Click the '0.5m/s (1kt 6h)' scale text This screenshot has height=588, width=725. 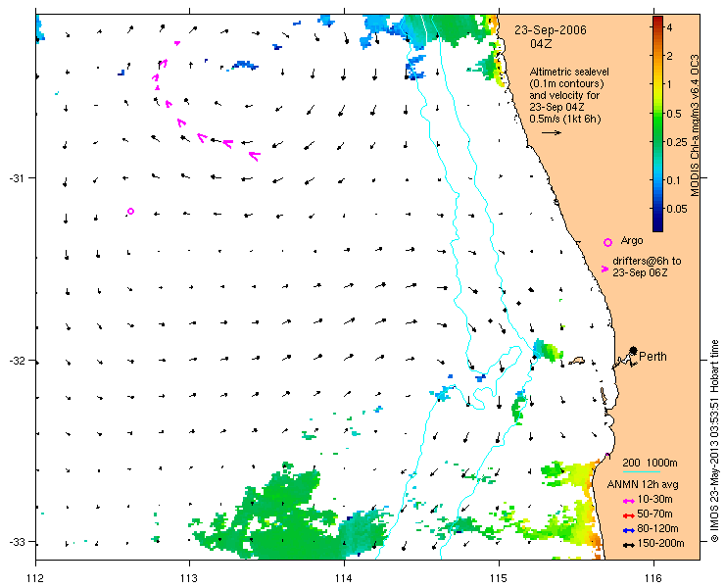tap(565, 119)
